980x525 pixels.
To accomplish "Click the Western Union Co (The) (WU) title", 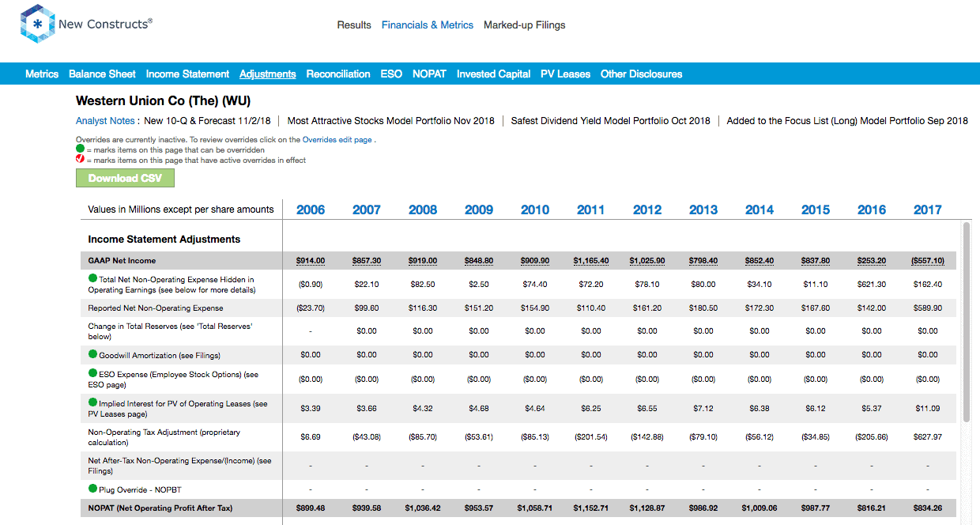I will 164,100.
